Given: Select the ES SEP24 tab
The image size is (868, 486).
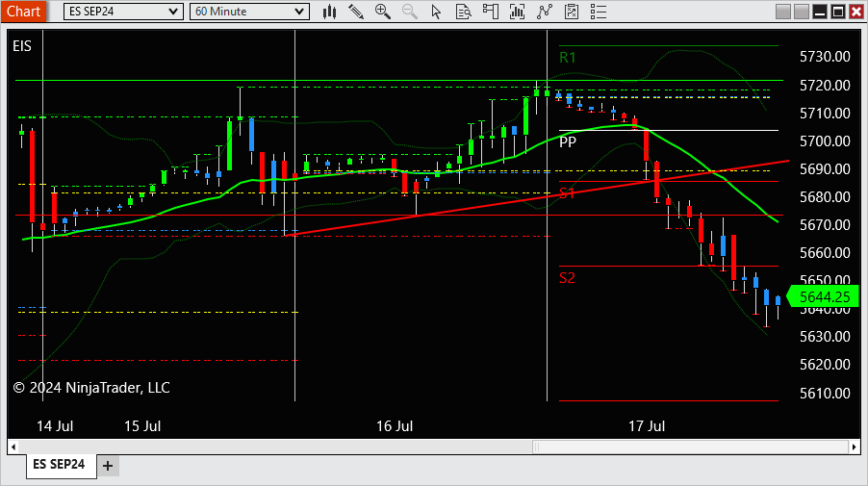Looking at the screenshot, I should pyautogui.click(x=59, y=465).
